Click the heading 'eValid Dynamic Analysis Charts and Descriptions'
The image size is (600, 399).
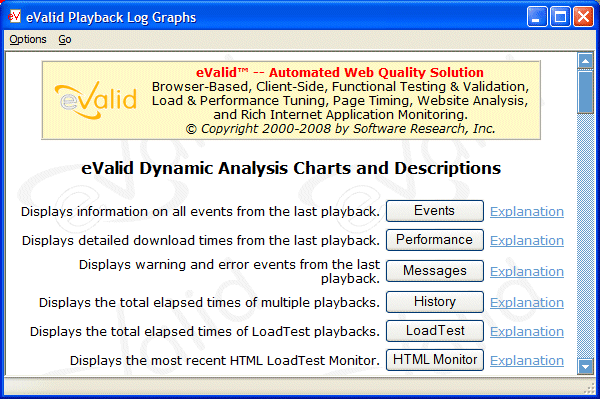(291, 168)
